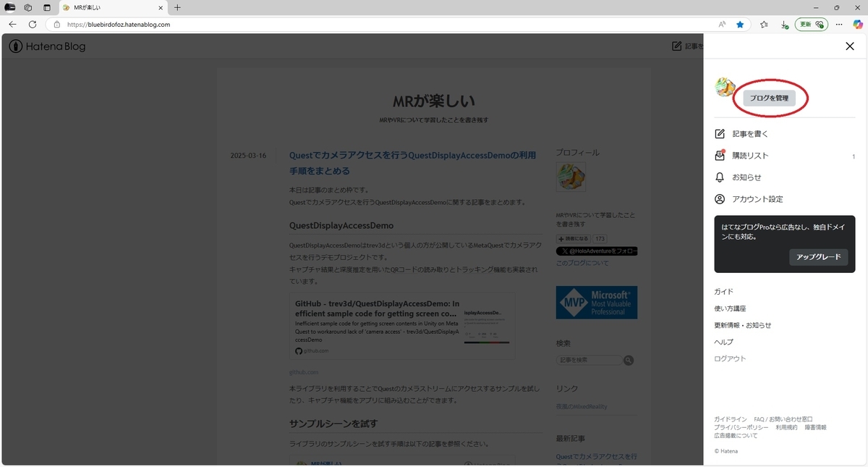Click the 更新 update button
This screenshot has height=467, width=868.
point(812,24)
